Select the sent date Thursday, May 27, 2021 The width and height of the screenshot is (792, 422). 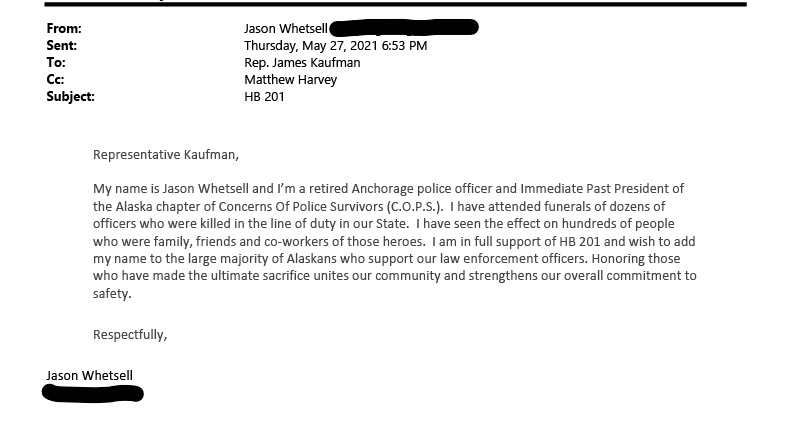click(311, 46)
